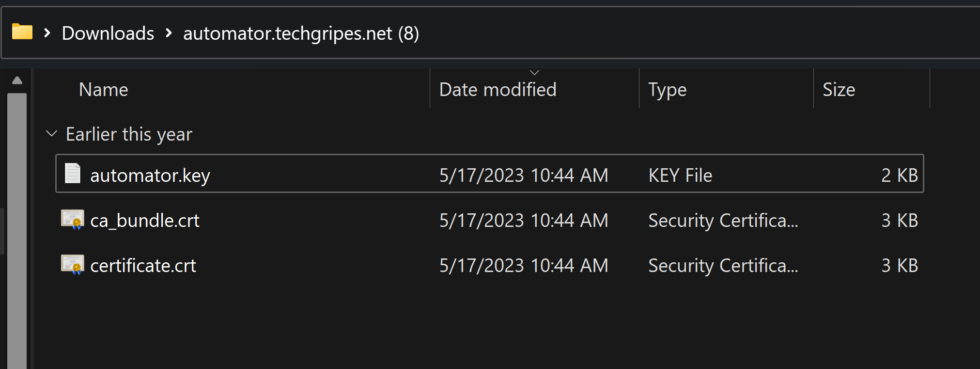This screenshot has height=369, width=980.
Task: Click the scroll up arrow
Action: pyautogui.click(x=17, y=80)
